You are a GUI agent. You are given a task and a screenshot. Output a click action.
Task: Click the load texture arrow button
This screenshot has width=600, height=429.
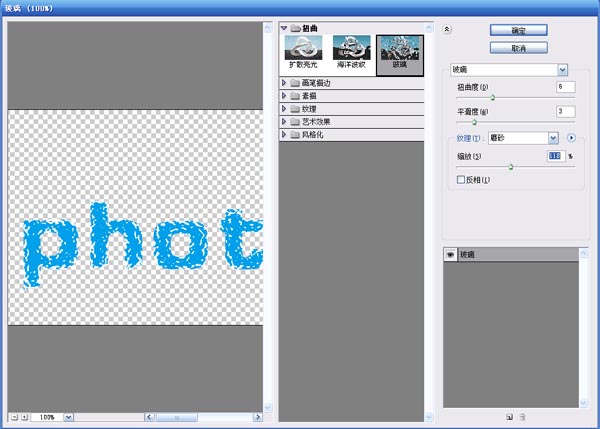click(571, 138)
